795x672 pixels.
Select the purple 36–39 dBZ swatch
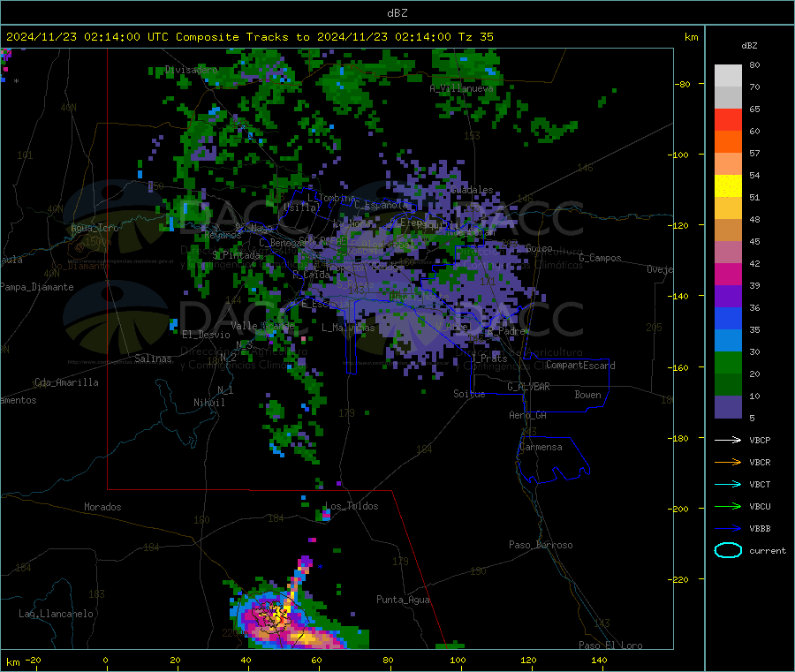728,297
